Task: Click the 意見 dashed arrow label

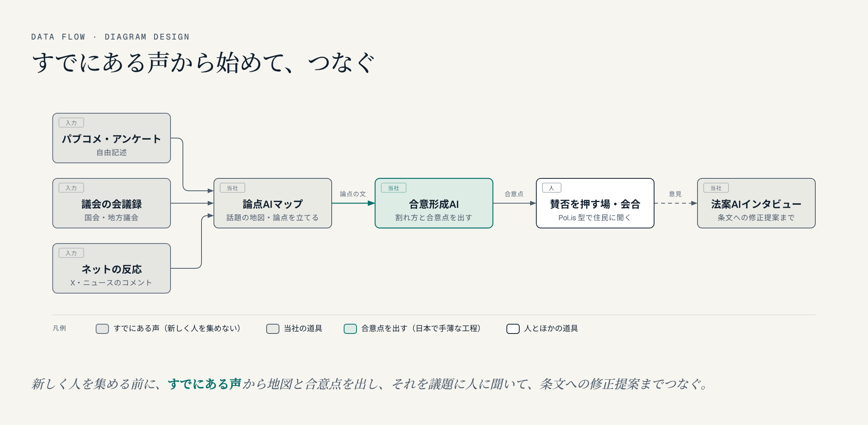Action: (675, 194)
